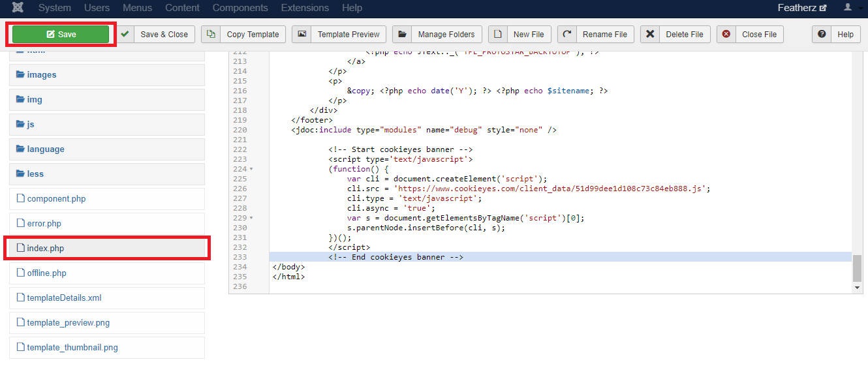Click the Manage Folders button label
This screenshot has width=868, height=381.
coord(446,35)
